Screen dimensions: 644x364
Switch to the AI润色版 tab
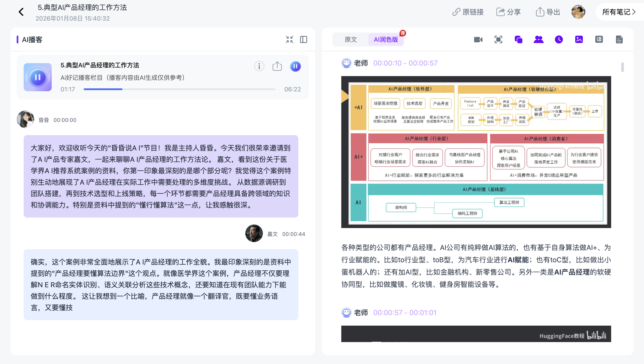coord(386,39)
